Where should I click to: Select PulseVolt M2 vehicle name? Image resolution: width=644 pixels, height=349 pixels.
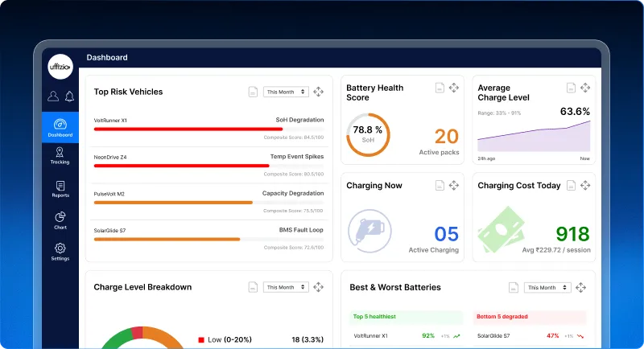(109, 194)
